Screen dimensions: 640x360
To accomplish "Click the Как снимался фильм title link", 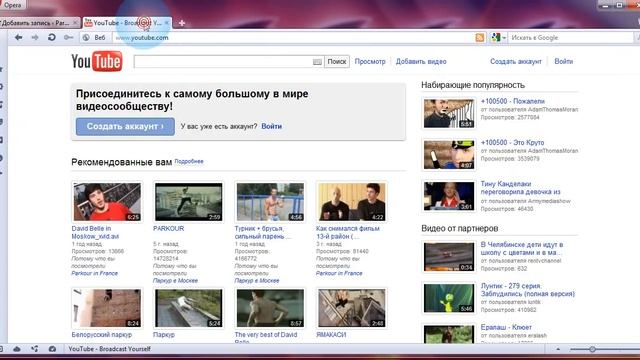I will point(347,232).
